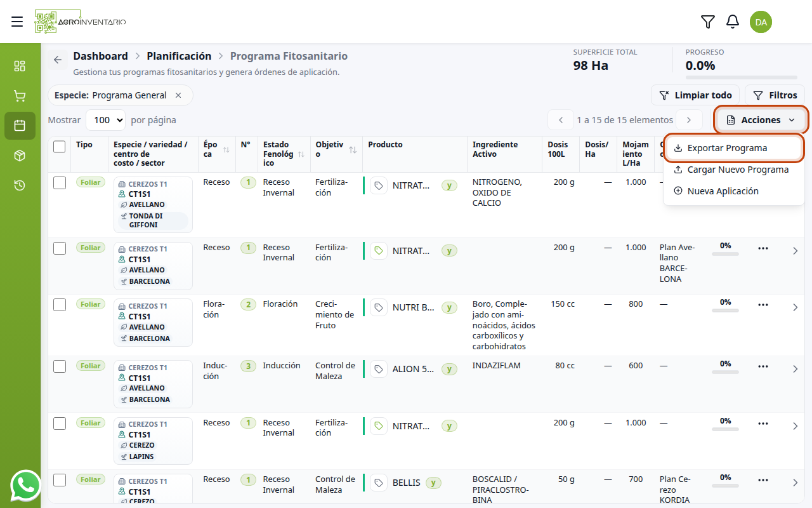The image size is (812, 508).
Task: Expand the Inducción ALION row chevron
Action: (796, 369)
